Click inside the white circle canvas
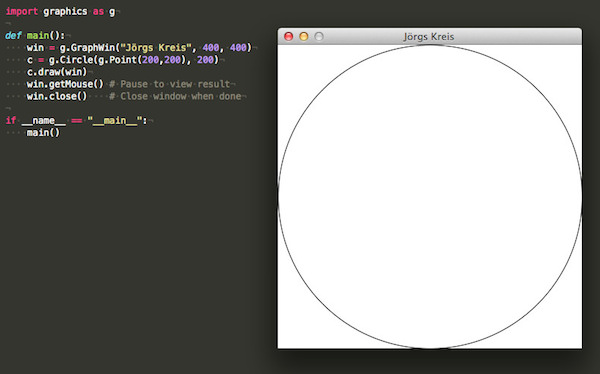This screenshot has width=600, height=374. click(430, 196)
